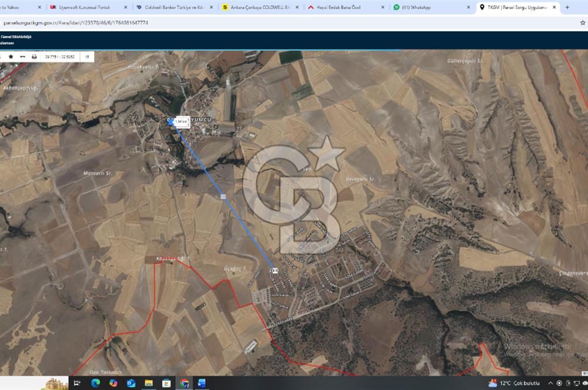This screenshot has height=390, width=588.
Task: Open a new browser tab
Action: [567, 8]
